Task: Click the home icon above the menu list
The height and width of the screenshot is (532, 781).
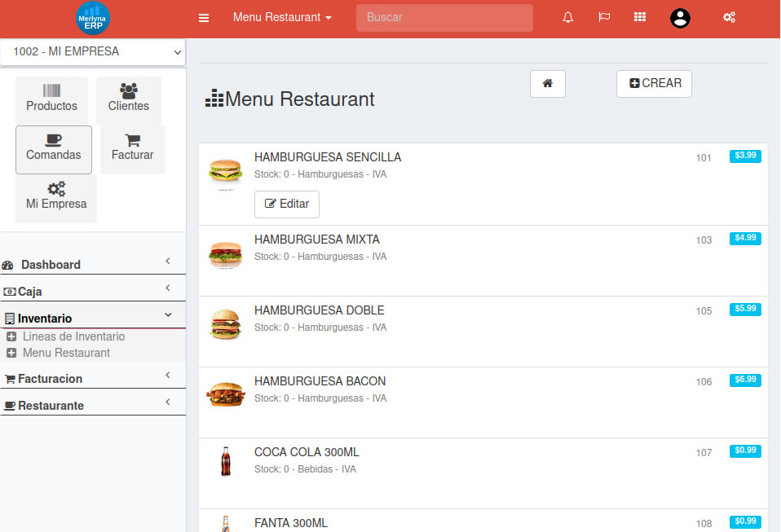Action: pos(547,84)
